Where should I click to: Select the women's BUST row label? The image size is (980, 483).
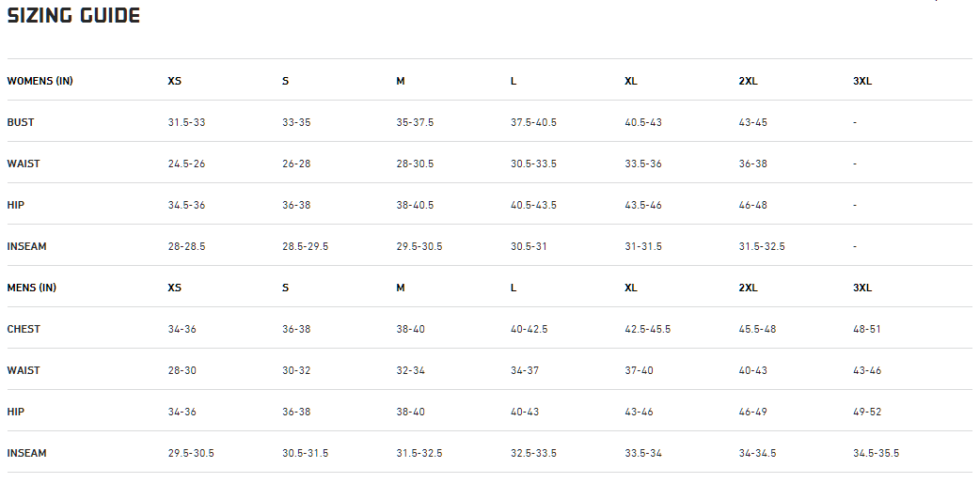pos(21,122)
